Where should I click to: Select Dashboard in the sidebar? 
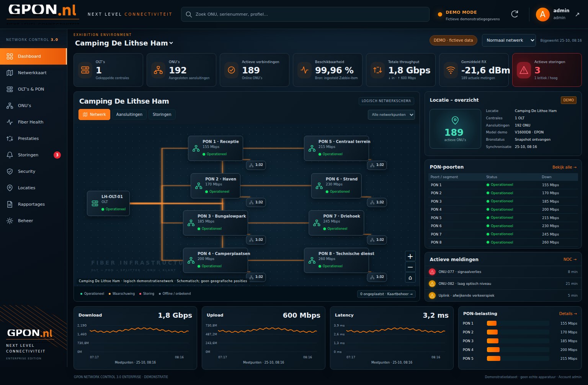coord(33,56)
